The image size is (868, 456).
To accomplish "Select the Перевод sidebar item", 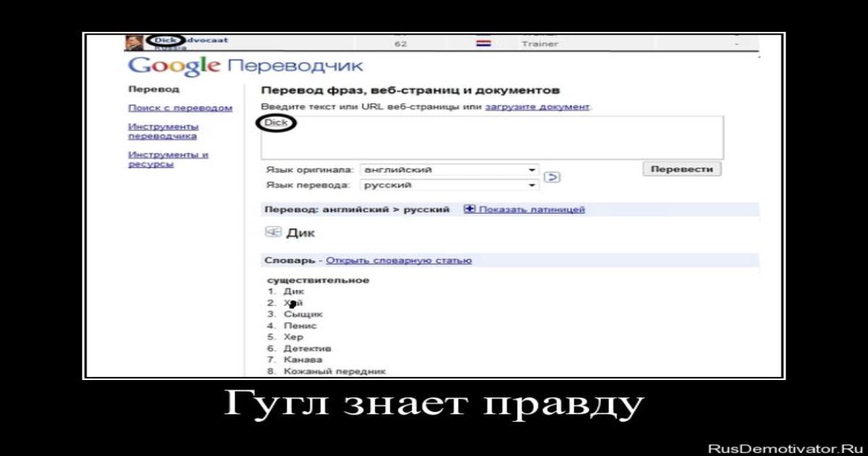I will [x=154, y=90].
